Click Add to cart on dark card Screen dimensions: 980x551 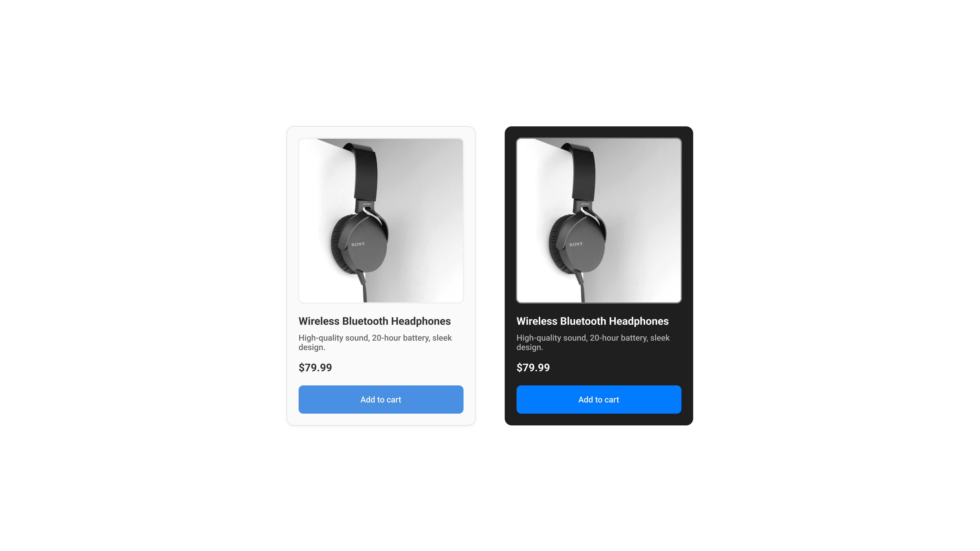(599, 399)
